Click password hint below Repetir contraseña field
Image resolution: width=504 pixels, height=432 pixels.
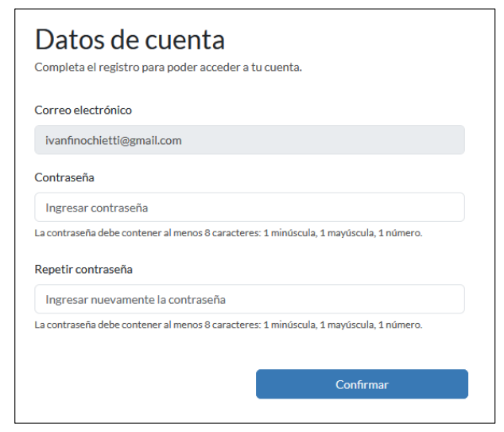pyautogui.click(x=228, y=325)
